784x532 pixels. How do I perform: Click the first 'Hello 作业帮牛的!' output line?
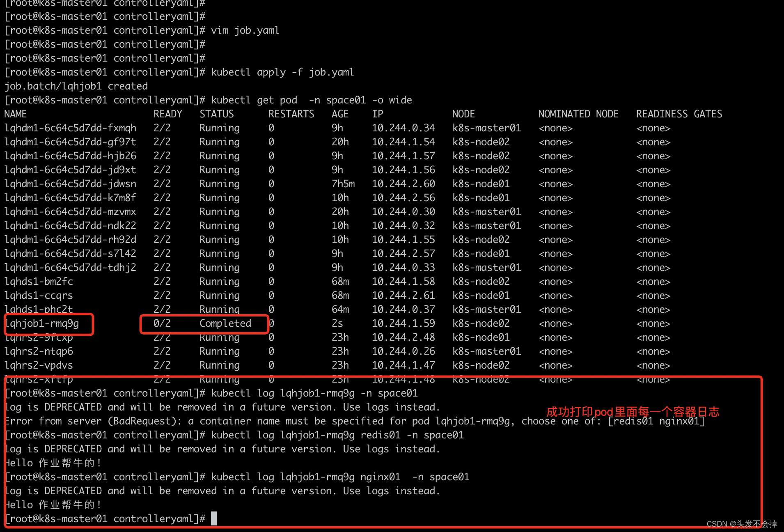pos(53,463)
